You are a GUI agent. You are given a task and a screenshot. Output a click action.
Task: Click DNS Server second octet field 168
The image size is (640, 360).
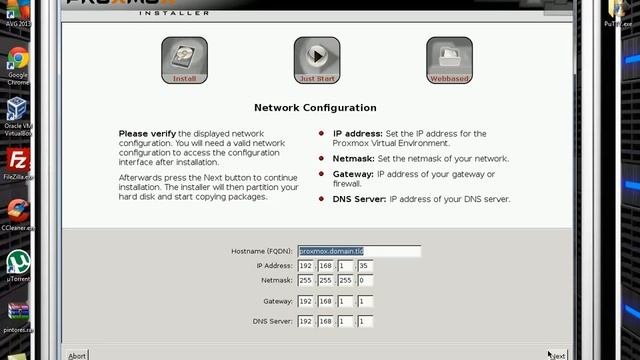(x=325, y=321)
